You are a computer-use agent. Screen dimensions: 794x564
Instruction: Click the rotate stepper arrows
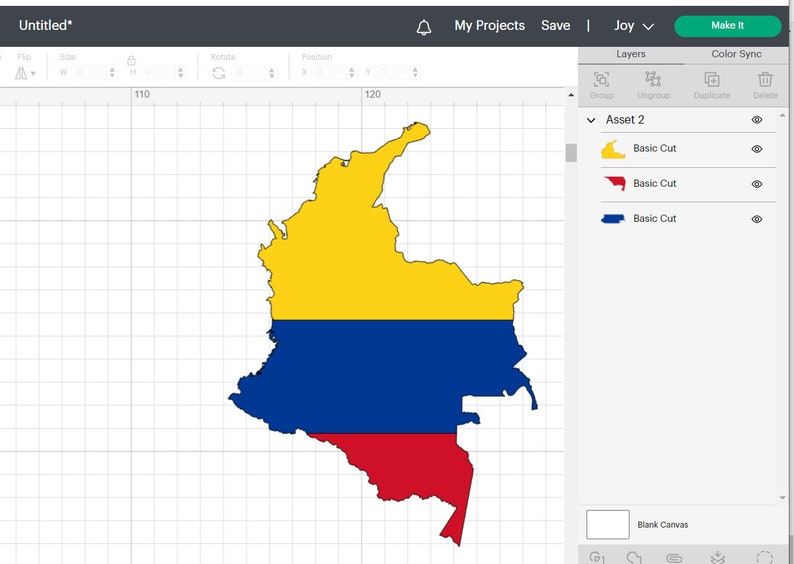point(271,73)
